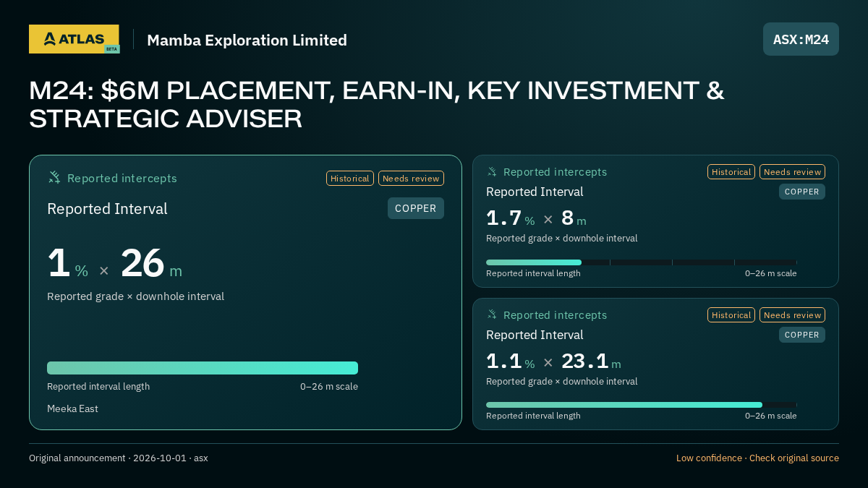Click the Meeka East location label
The width and height of the screenshot is (868, 488).
click(x=72, y=408)
